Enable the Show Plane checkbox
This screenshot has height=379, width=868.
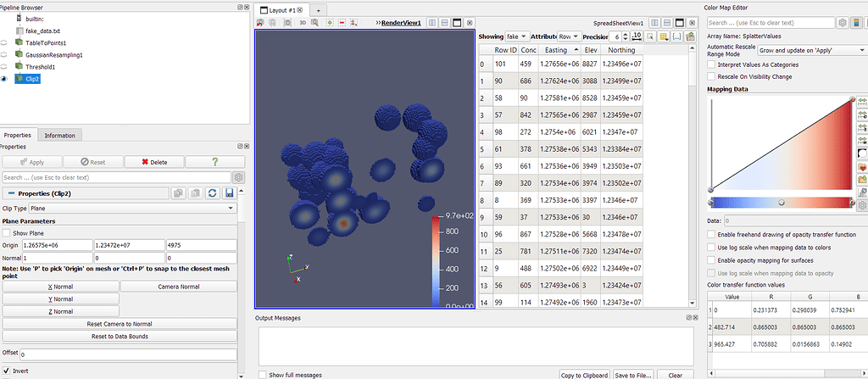[x=6, y=233]
